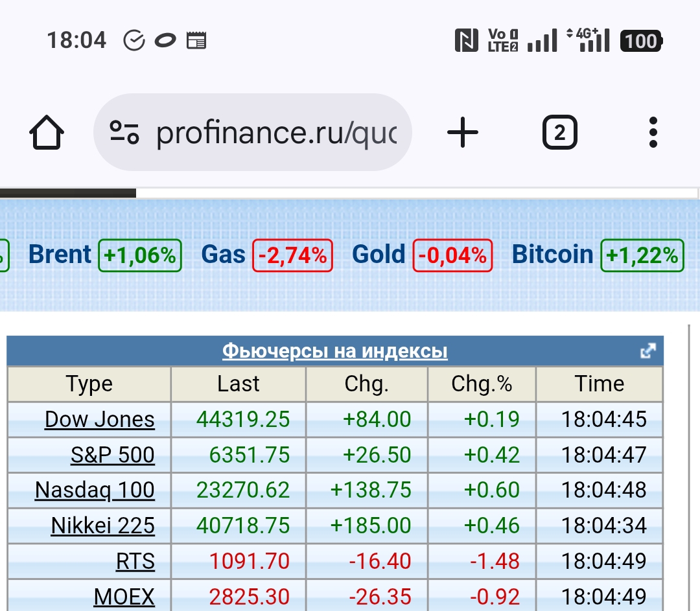The width and height of the screenshot is (700, 611).
Task: Tap the browser home icon
Action: (47, 133)
